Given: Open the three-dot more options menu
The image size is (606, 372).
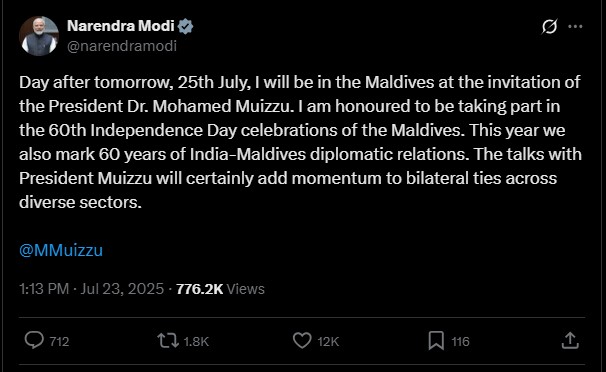Looking at the screenshot, I should (x=575, y=26).
